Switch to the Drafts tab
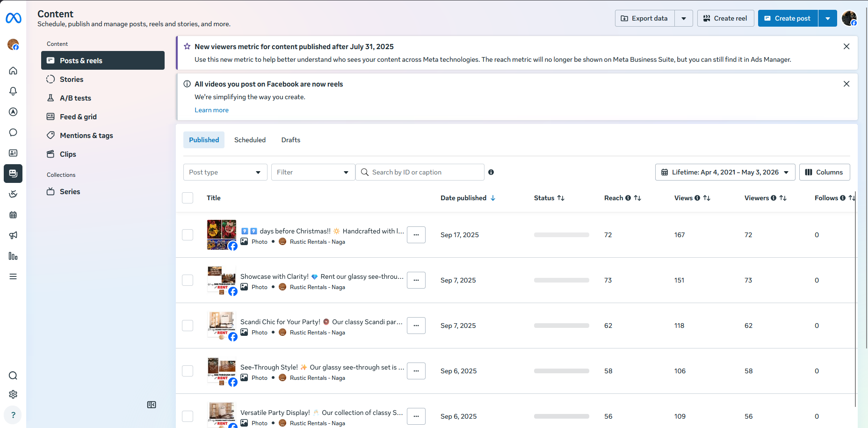Screen dimensions: 868x428 pyautogui.click(x=291, y=140)
